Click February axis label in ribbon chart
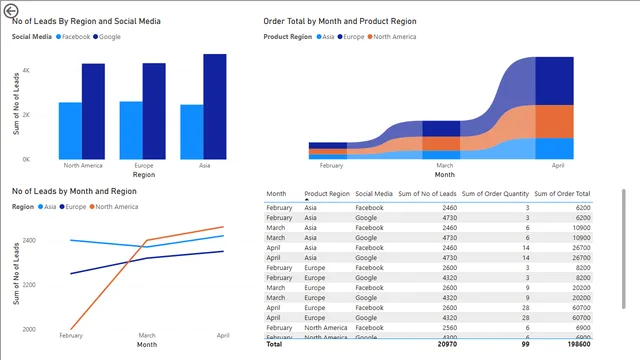Screen dimensions: 640x360 click(331, 165)
